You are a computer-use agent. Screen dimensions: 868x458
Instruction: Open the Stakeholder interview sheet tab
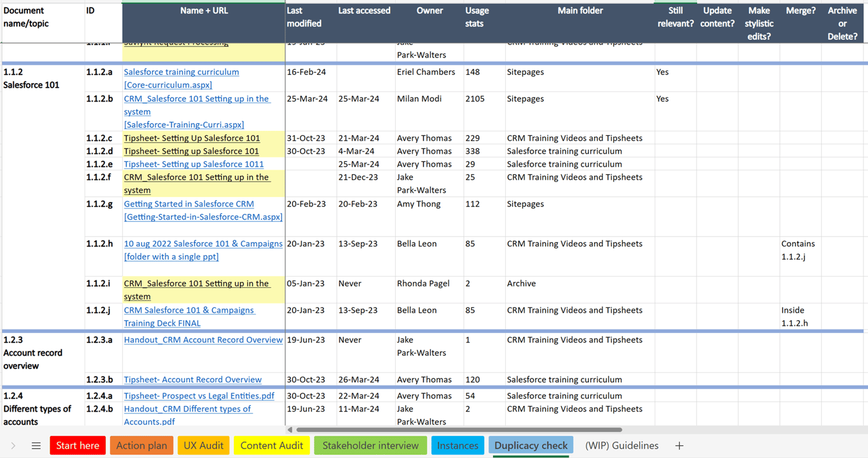point(370,446)
